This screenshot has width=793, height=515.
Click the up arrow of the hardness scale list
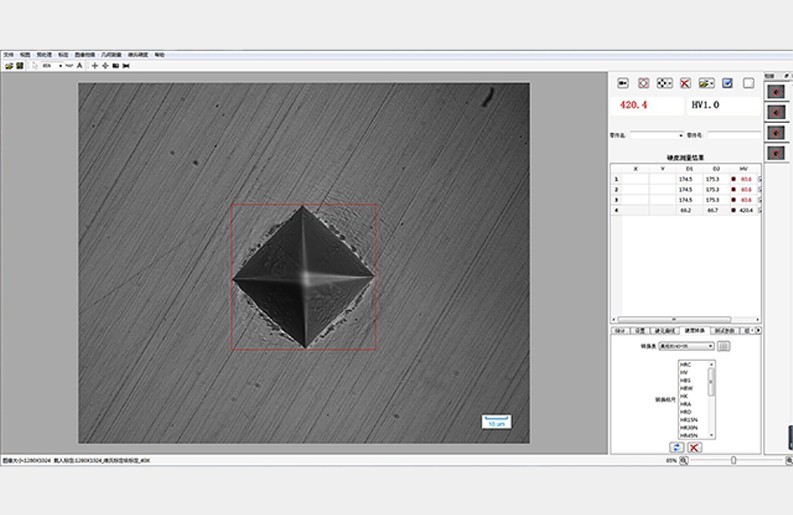click(x=712, y=364)
